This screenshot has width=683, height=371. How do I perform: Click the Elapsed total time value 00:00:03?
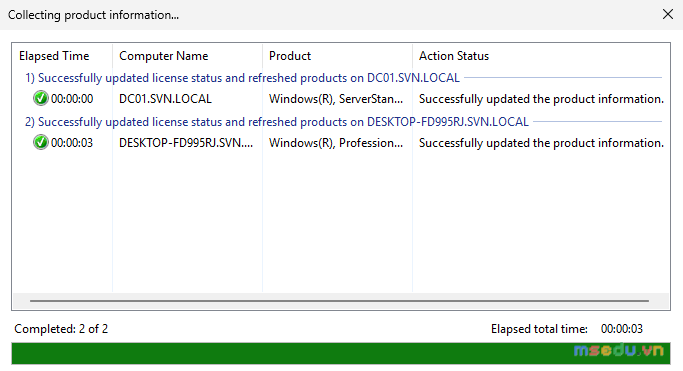(622, 329)
